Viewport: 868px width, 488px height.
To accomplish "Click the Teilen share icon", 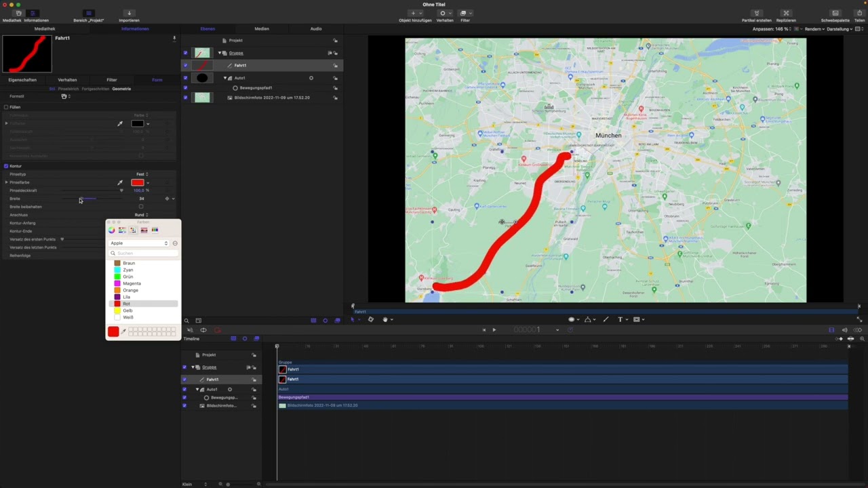I will tap(859, 13).
